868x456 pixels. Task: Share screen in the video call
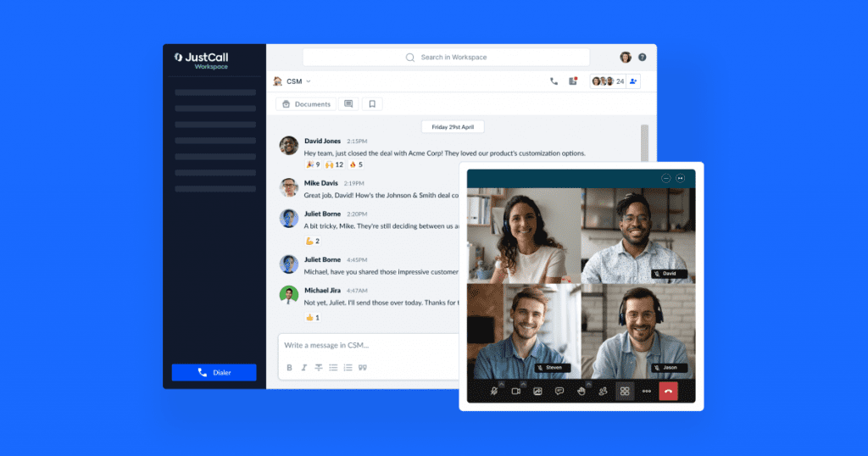[x=537, y=392]
